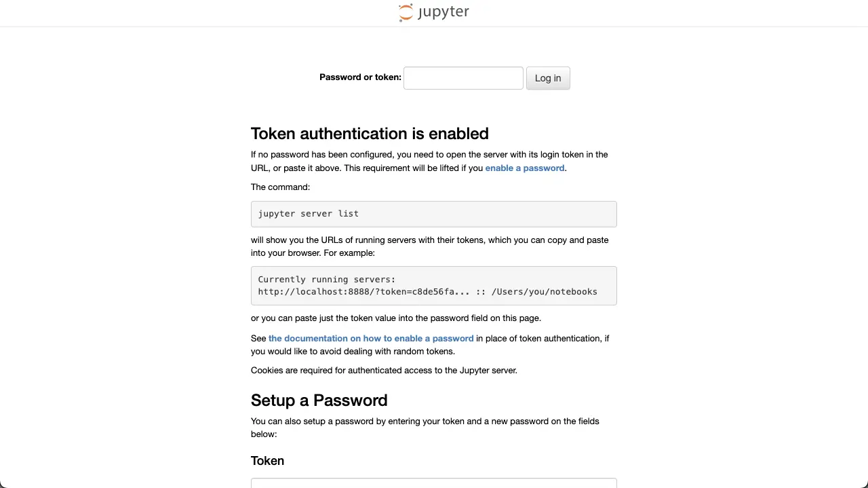Screen dimensions: 868x488
Task: Click the orange Jupyter logo icon
Action: pyautogui.click(x=406, y=12)
